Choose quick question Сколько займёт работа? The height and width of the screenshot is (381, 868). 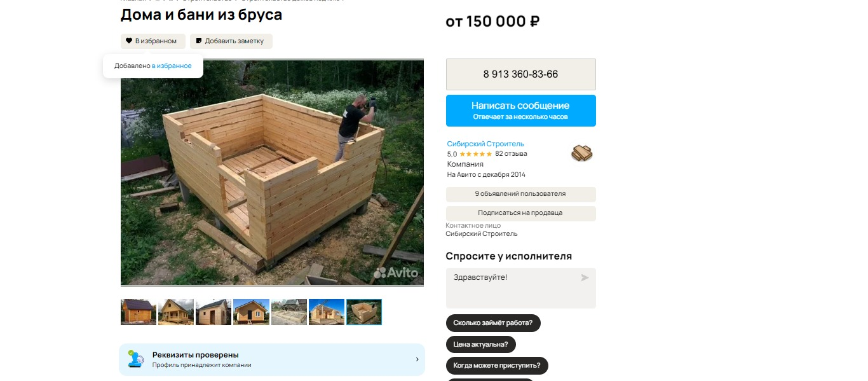(x=493, y=323)
